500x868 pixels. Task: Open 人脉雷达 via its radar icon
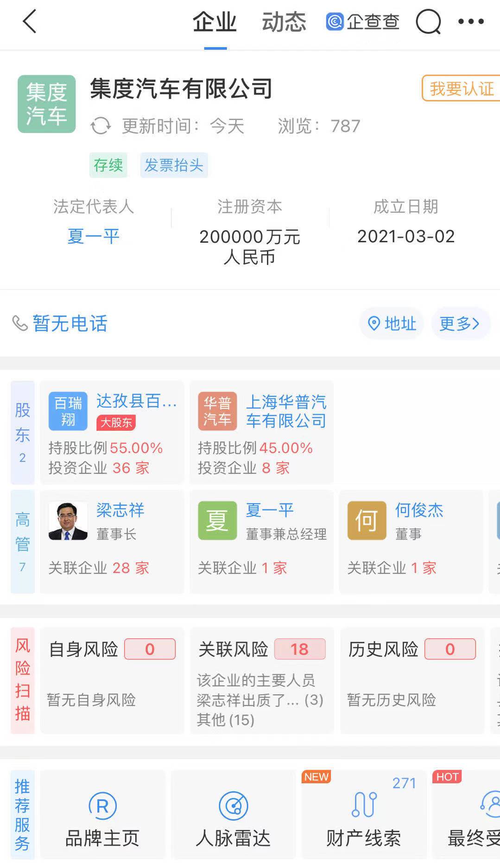(233, 806)
